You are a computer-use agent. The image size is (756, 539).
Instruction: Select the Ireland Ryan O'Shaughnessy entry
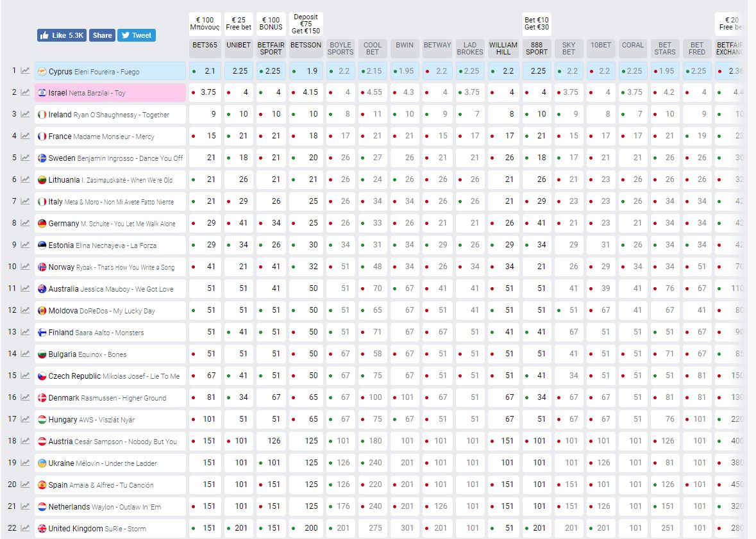coord(110,115)
